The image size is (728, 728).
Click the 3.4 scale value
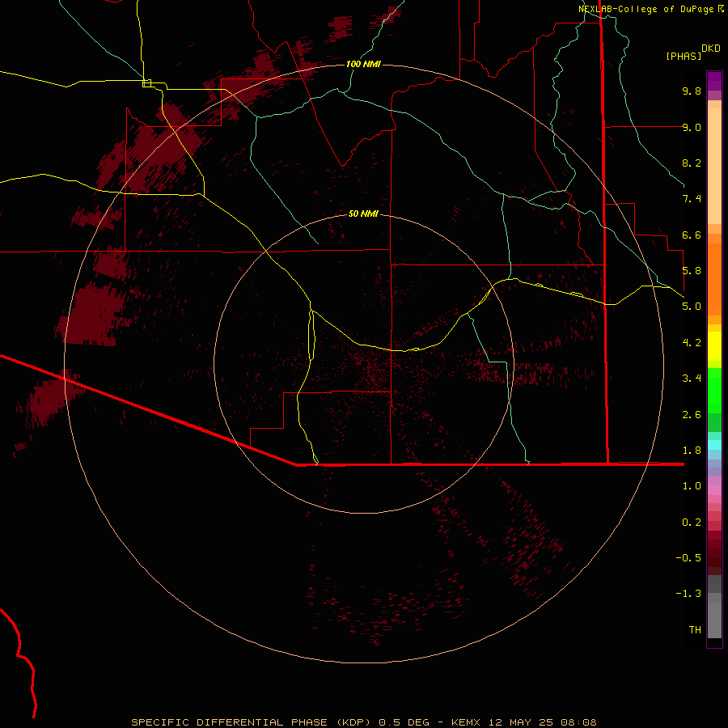tap(692, 379)
